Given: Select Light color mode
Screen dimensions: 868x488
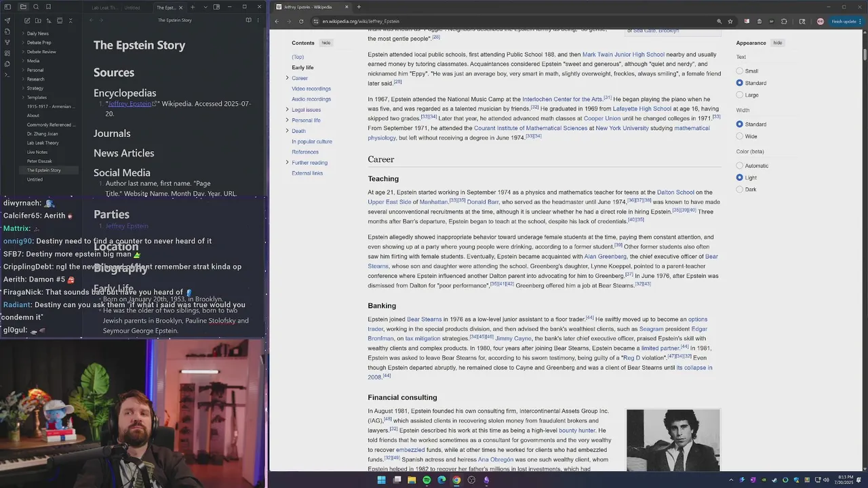Looking at the screenshot, I should coord(740,178).
